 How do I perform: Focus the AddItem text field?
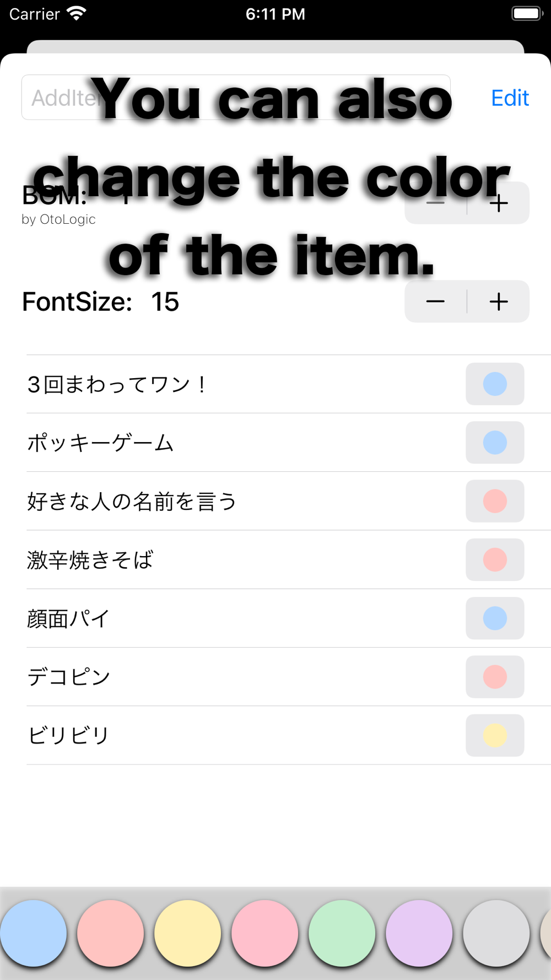[236, 98]
